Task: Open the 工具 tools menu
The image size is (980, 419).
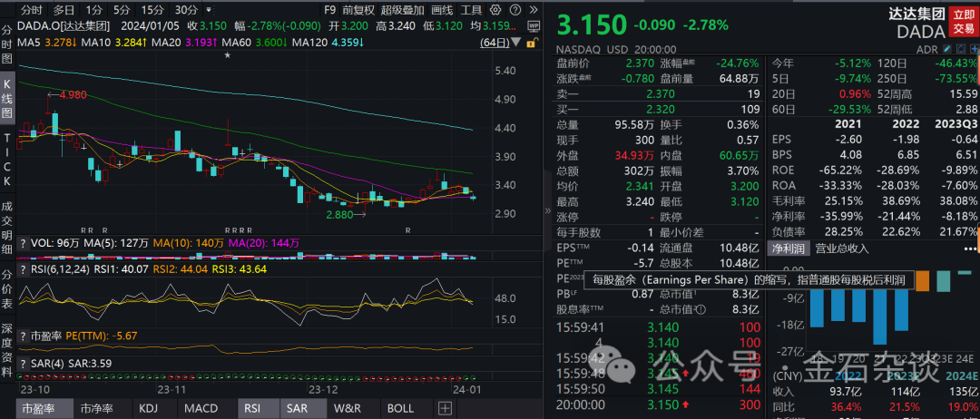Action: click(x=471, y=10)
